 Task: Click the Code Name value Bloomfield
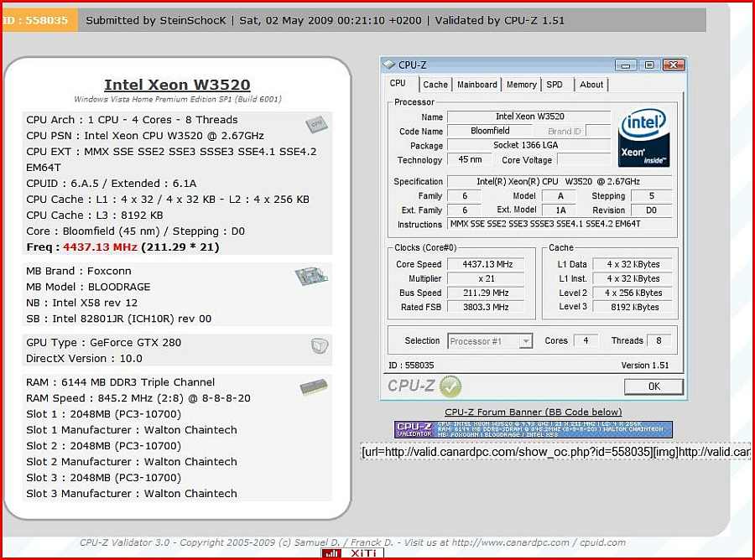pyautogui.click(x=490, y=131)
